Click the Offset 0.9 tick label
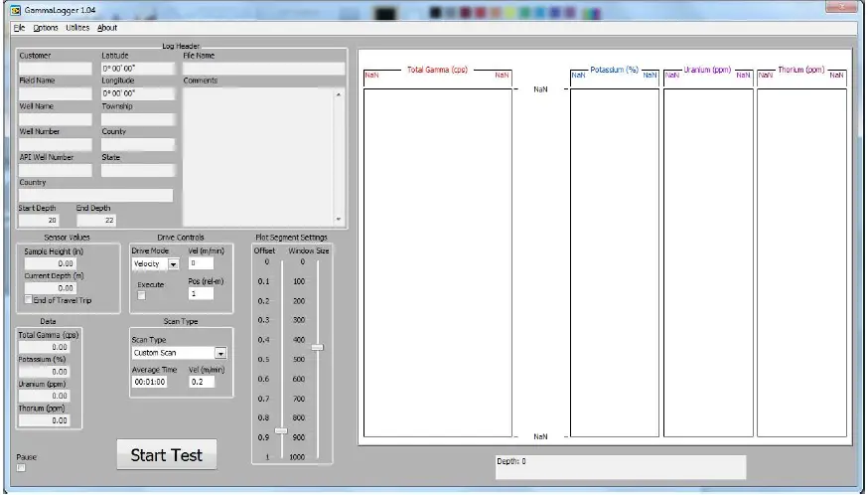The width and height of the screenshot is (868, 495). point(263,437)
